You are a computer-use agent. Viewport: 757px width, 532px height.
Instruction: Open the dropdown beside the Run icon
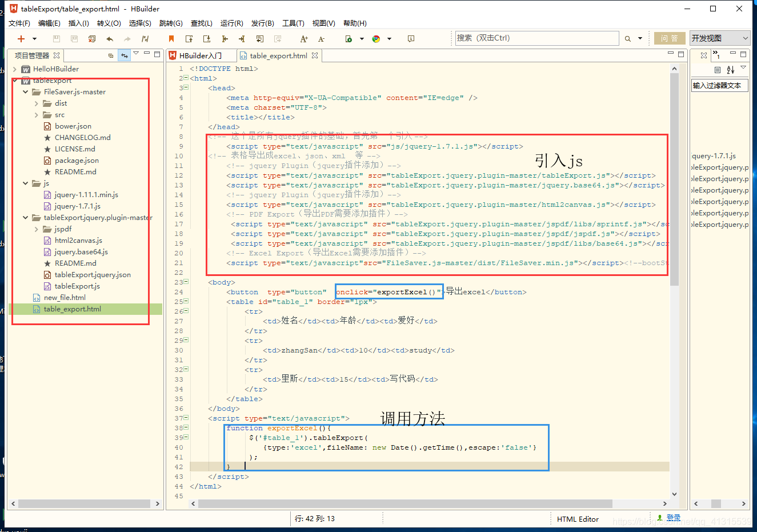[362, 39]
